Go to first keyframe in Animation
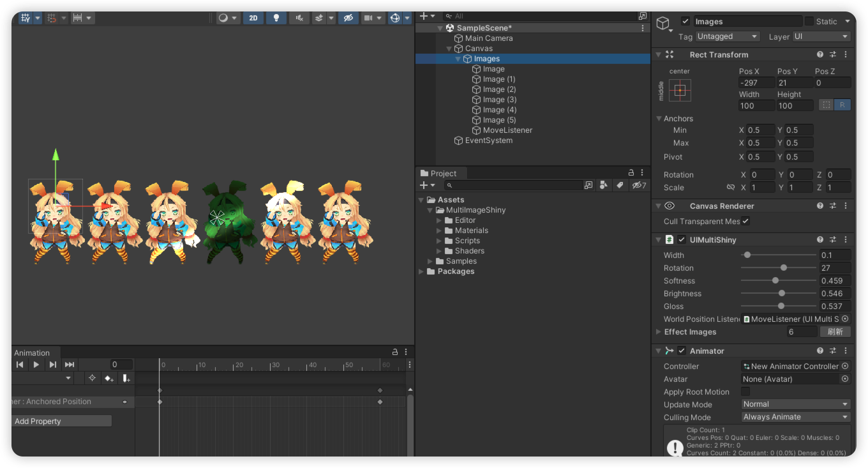868x468 pixels. click(20, 365)
